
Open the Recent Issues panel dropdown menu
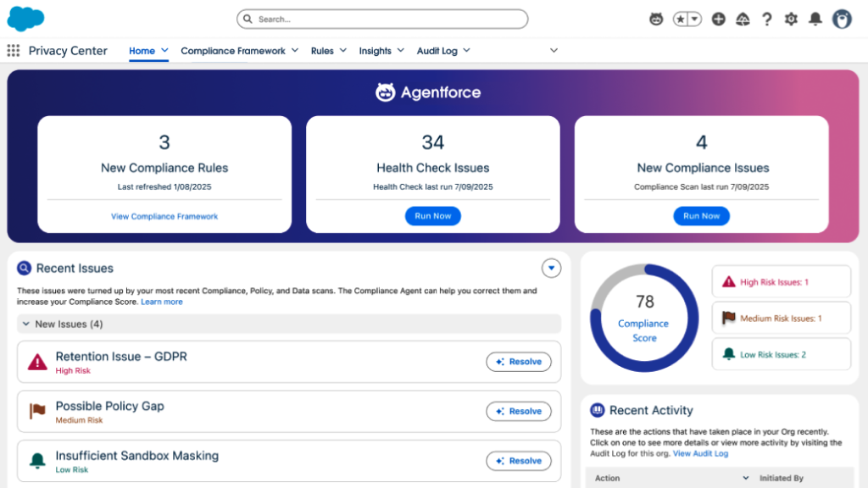point(551,269)
